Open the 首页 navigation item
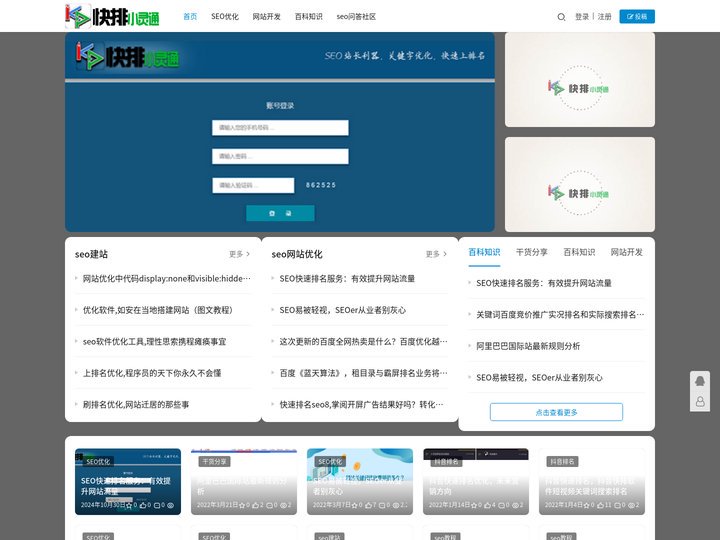This screenshot has height=540, width=720. (190, 17)
